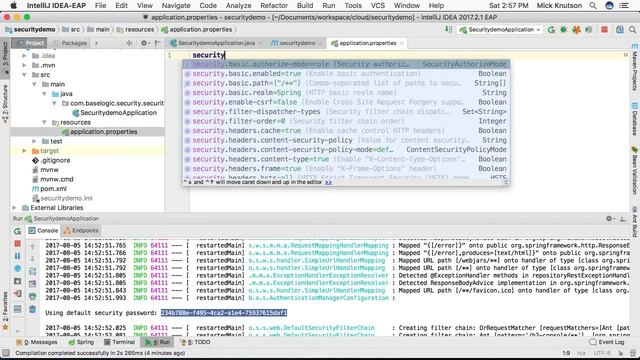Screen dimensions: 640x360
Task: Open Project Structure icon in top toolbar
Action: [x=620, y=29]
